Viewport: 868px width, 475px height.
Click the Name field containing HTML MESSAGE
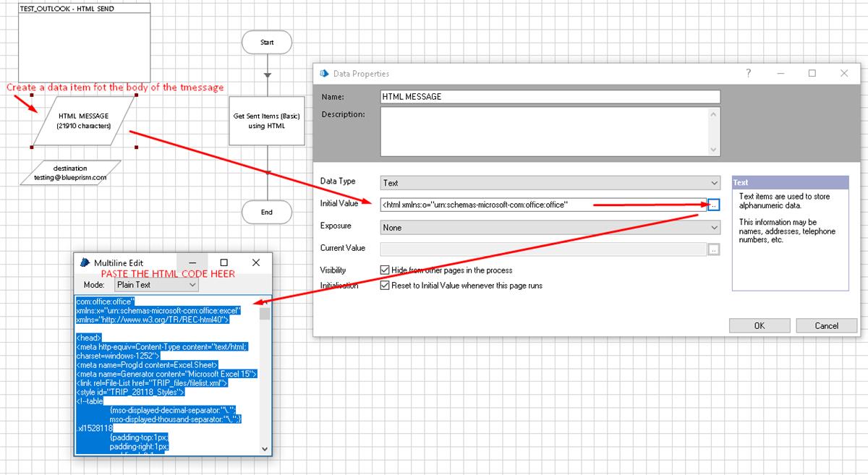(x=550, y=96)
